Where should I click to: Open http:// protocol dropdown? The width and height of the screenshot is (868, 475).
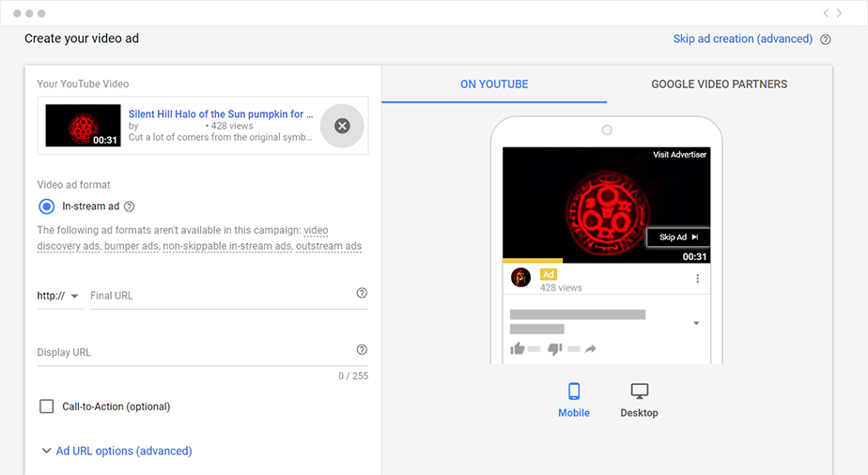[58, 296]
